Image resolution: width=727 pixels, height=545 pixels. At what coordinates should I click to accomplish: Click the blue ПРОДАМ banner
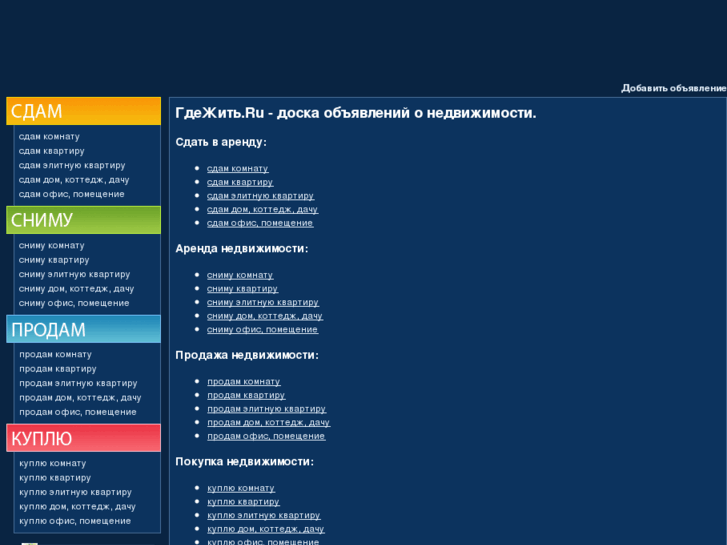click(83, 329)
